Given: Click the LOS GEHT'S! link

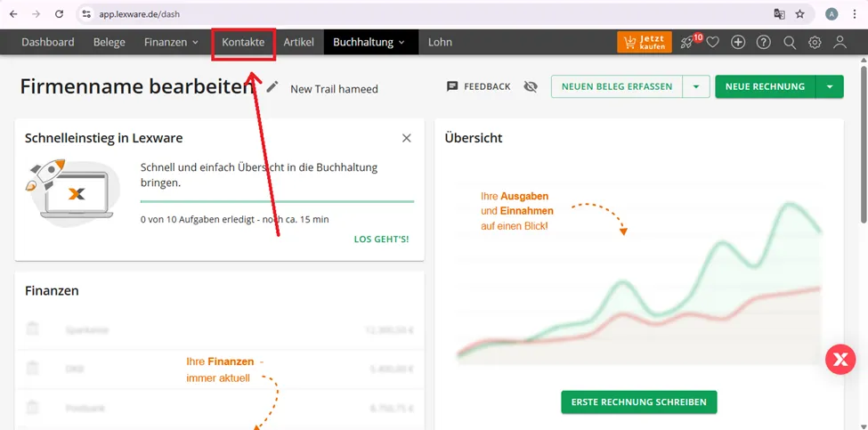Looking at the screenshot, I should (381, 239).
